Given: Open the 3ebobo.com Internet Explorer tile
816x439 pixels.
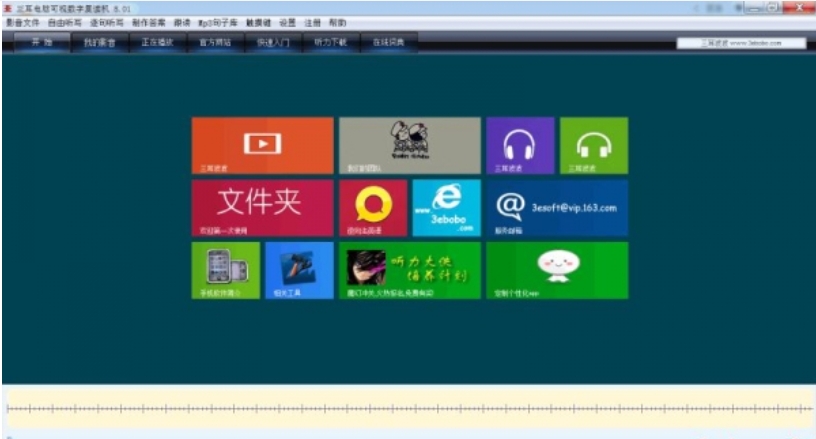Looking at the screenshot, I should [447, 208].
